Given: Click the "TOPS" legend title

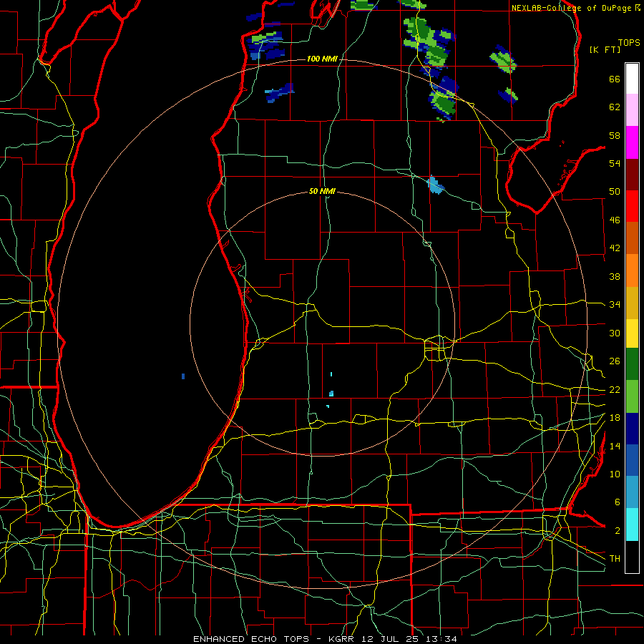Looking at the screenshot, I should [x=629, y=43].
